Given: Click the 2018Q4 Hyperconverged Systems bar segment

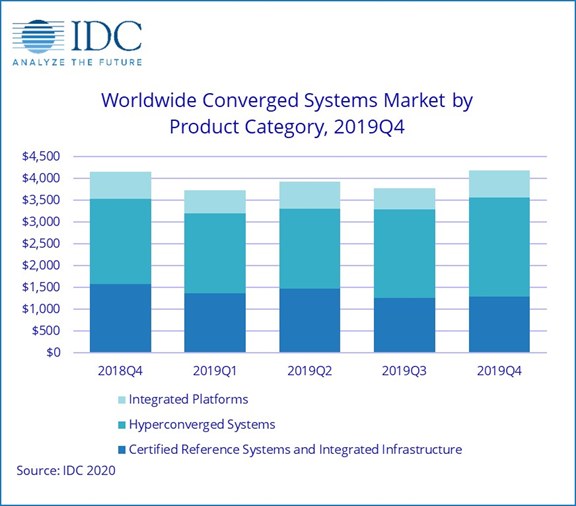Looking at the screenshot, I should point(120,241).
